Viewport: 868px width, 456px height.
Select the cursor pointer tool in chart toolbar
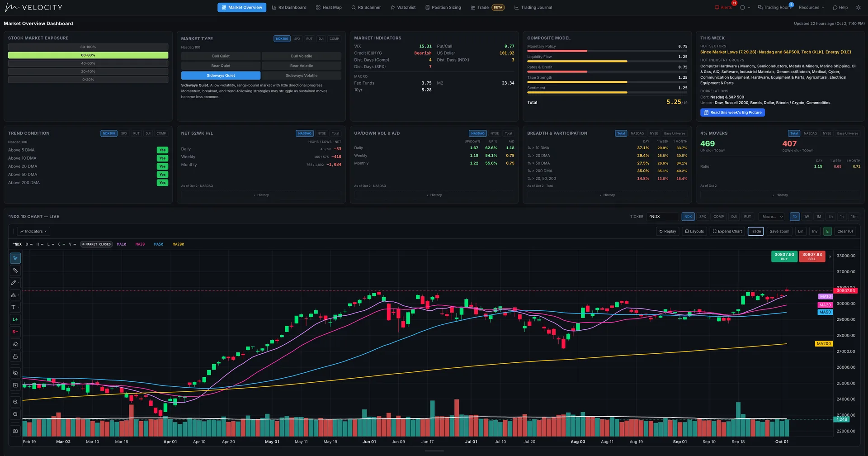(x=15, y=258)
